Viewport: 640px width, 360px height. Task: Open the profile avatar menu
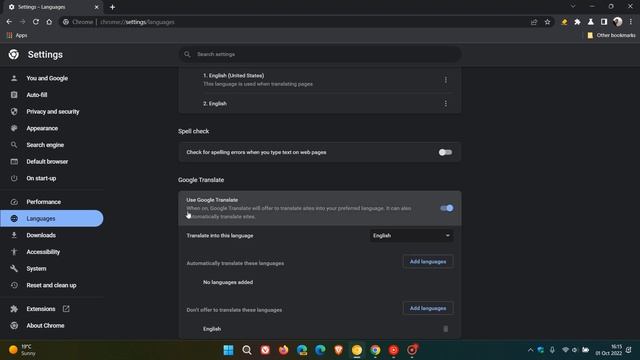click(x=617, y=22)
